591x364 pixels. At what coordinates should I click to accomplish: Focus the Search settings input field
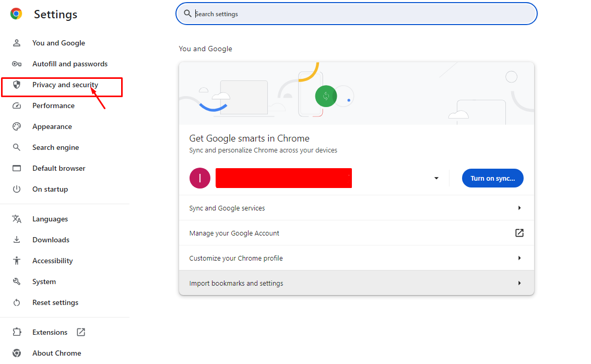357,14
